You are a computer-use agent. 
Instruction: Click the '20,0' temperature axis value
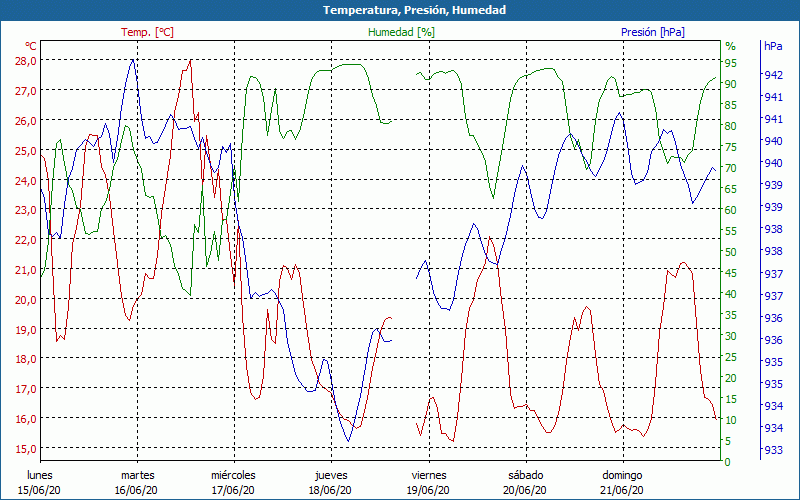(26, 299)
